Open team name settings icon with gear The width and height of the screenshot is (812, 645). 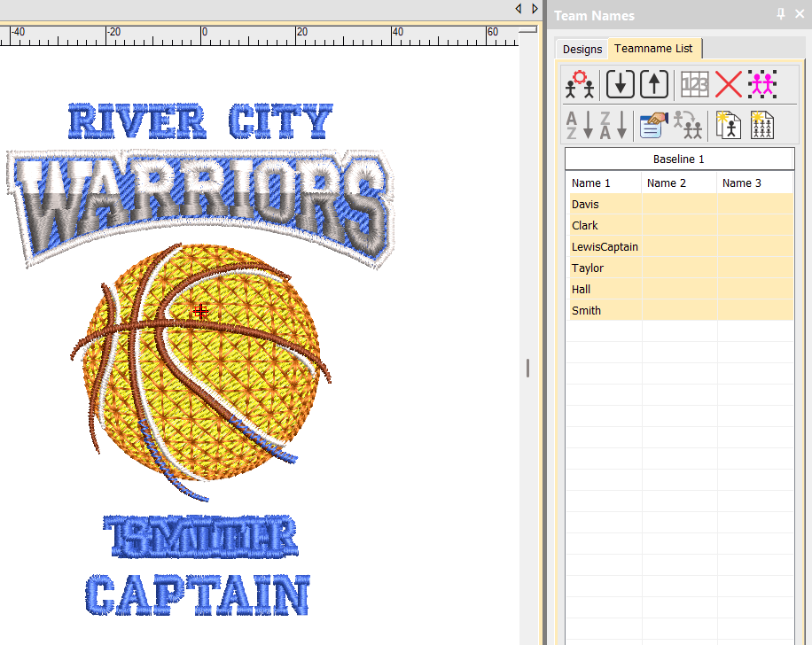(582, 85)
